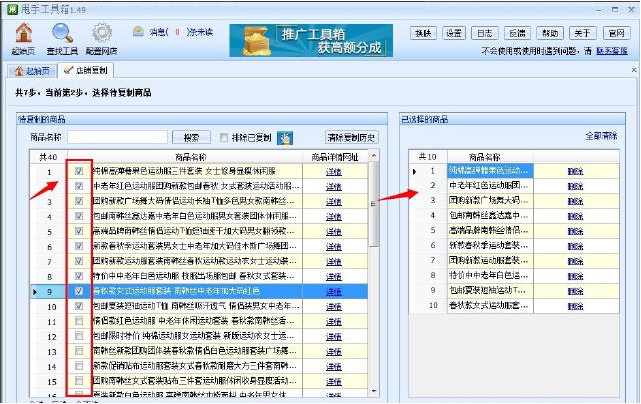The width and height of the screenshot is (641, 404).
Task: Check the checkbox in product row 14
Action: click(x=79, y=366)
